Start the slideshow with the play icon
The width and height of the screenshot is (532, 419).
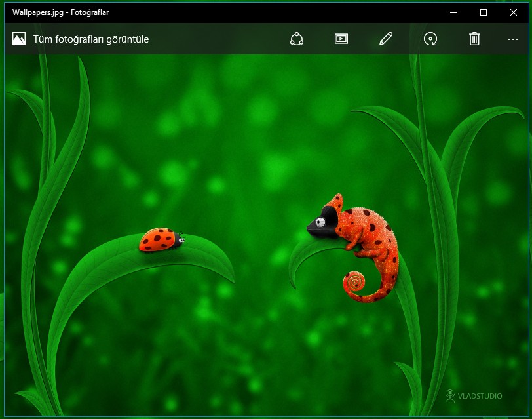pos(341,39)
